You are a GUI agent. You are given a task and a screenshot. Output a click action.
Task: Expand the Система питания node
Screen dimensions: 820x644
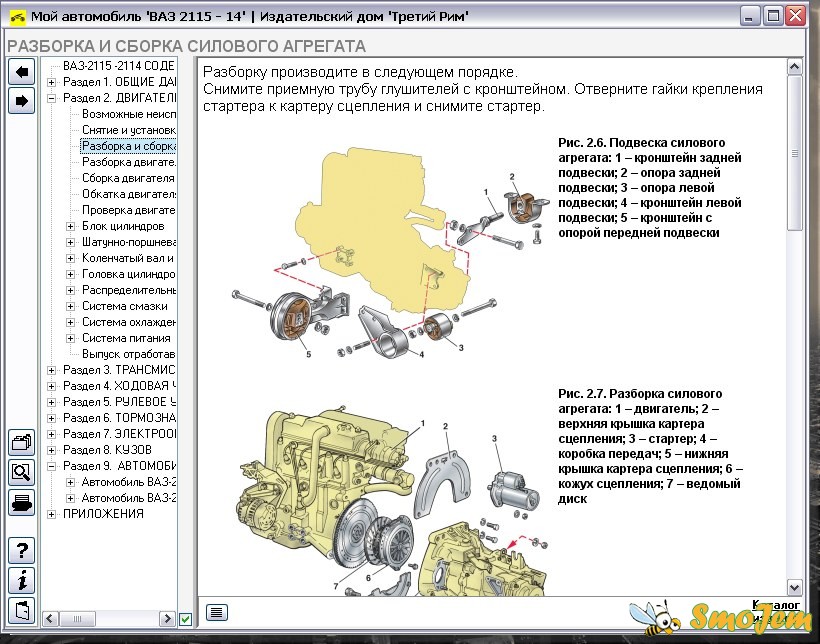tap(70, 338)
